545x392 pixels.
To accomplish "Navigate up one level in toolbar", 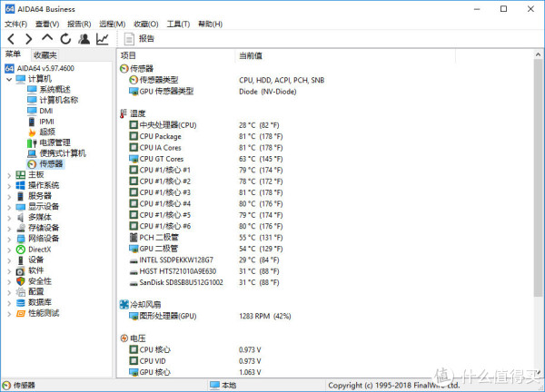I will (47, 38).
